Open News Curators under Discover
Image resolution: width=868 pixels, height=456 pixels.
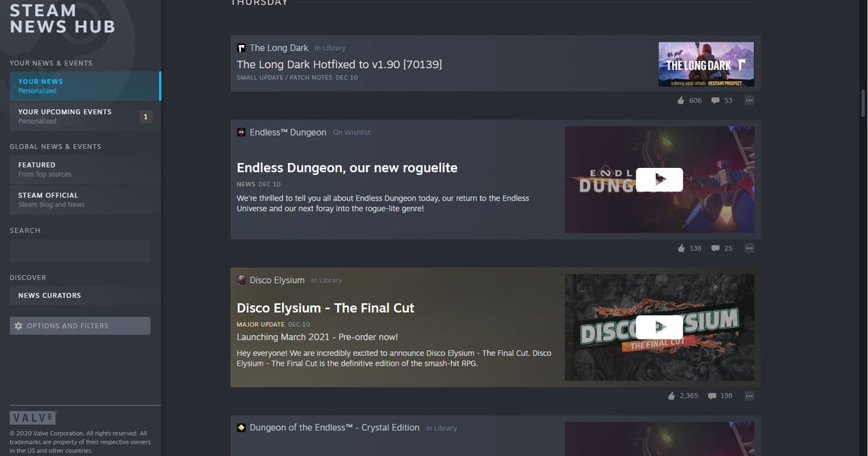85,295
